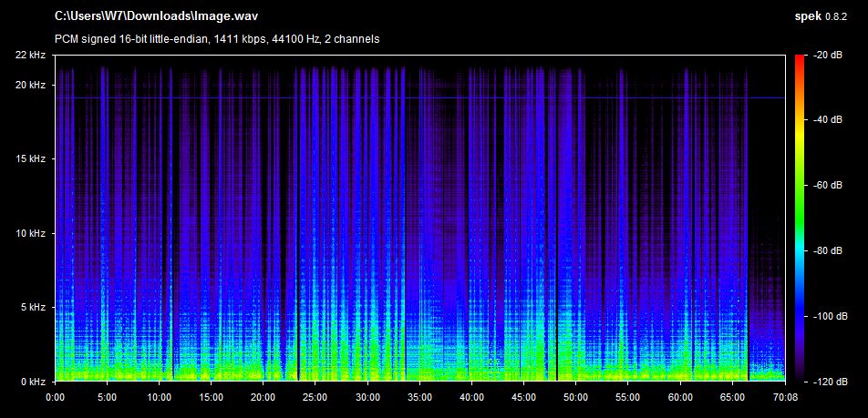Click the 0 kHz frequency axis label
The width and height of the screenshot is (868, 418).
[35, 382]
